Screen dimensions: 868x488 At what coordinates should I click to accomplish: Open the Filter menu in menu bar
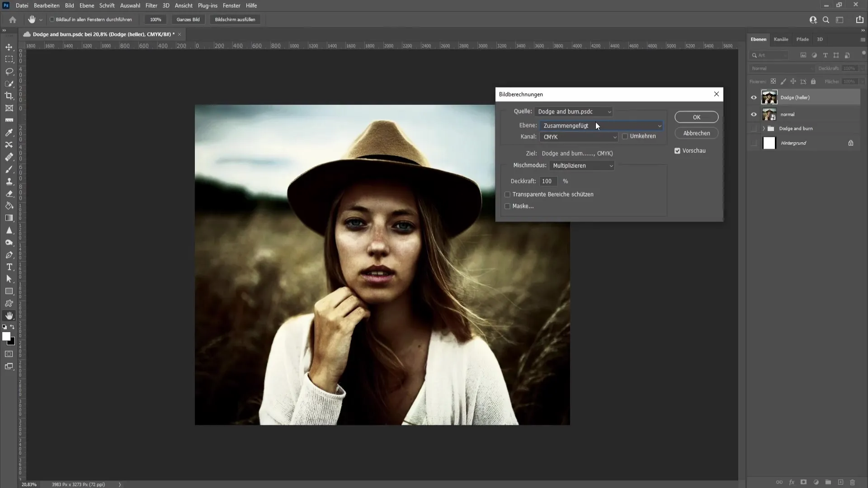150,5
